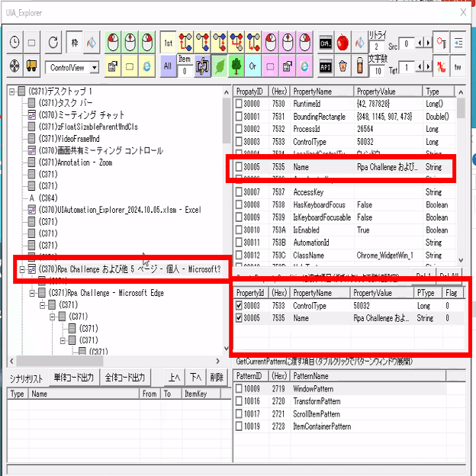Click the 上へ move up button
Viewport: 476px width, 476px height.
click(x=174, y=378)
